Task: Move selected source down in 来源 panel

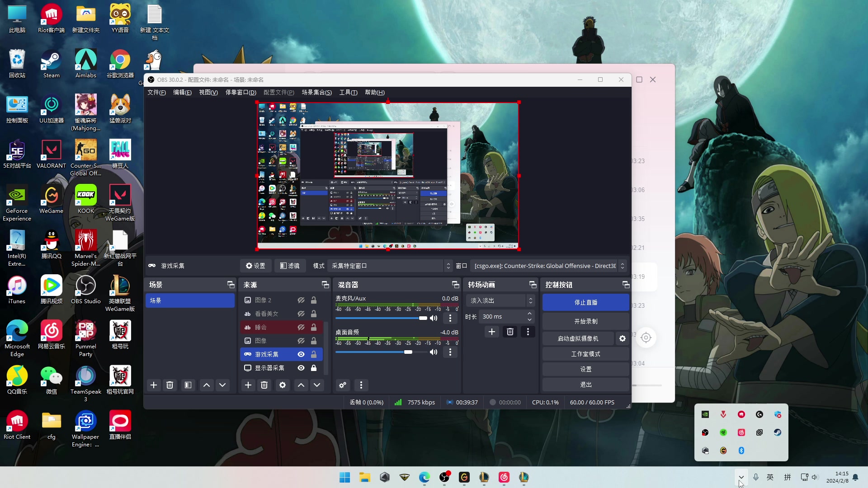Action: tap(317, 385)
